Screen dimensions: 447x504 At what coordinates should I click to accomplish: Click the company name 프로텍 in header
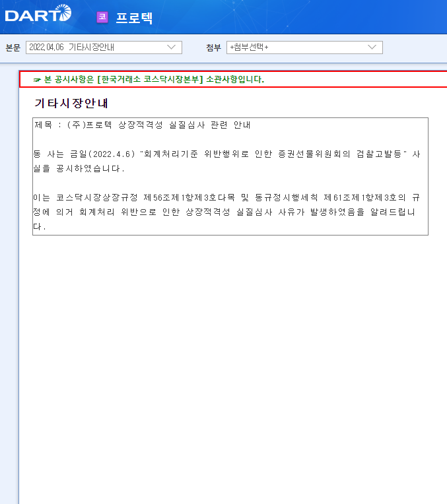pyautogui.click(x=134, y=18)
